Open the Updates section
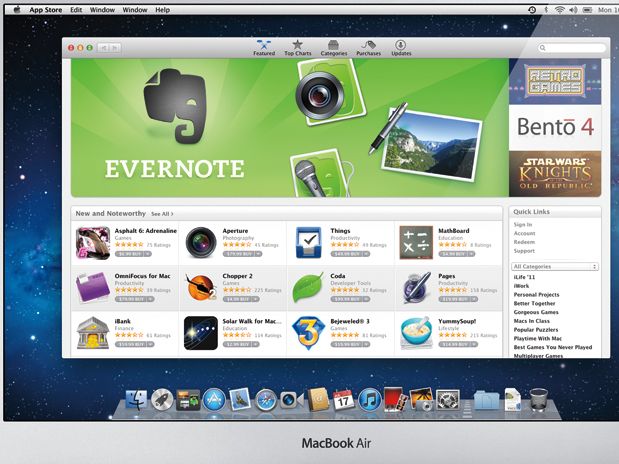The width and height of the screenshot is (619, 464). pyautogui.click(x=400, y=47)
